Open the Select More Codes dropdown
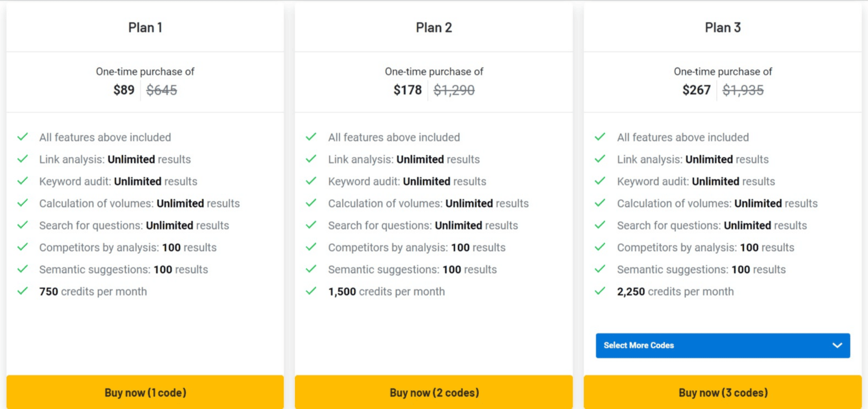Image resolution: width=868 pixels, height=409 pixels. 723,345
